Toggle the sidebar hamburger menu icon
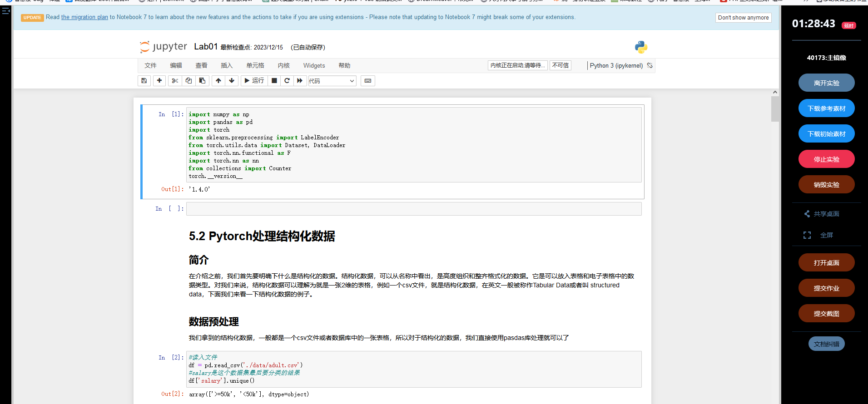Screen dimensions: 868x404 5,10
